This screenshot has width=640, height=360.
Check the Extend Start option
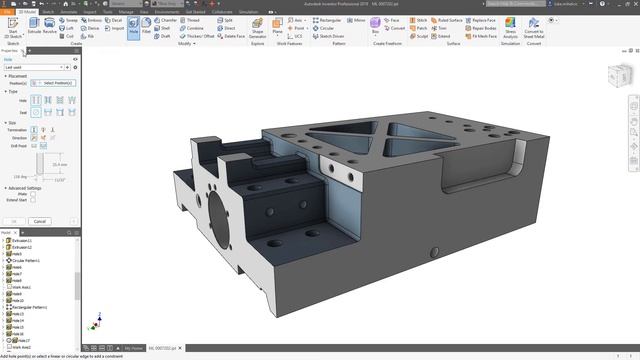click(x=33, y=200)
